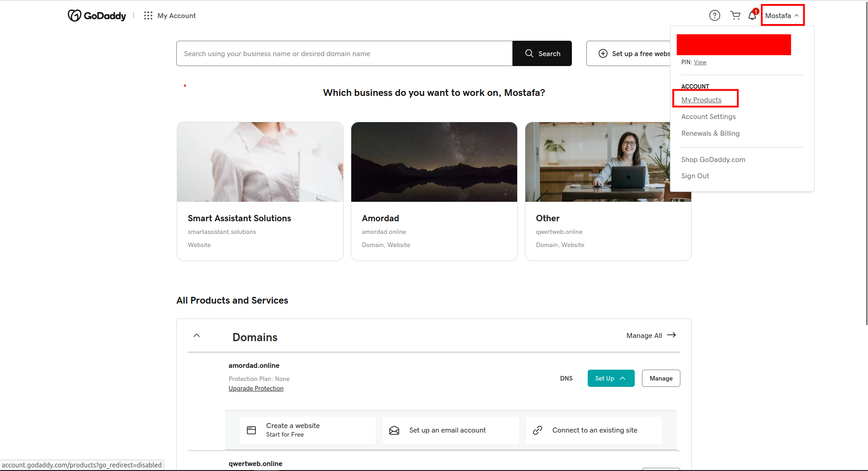Click the Create a website browser icon

[251, 430]
